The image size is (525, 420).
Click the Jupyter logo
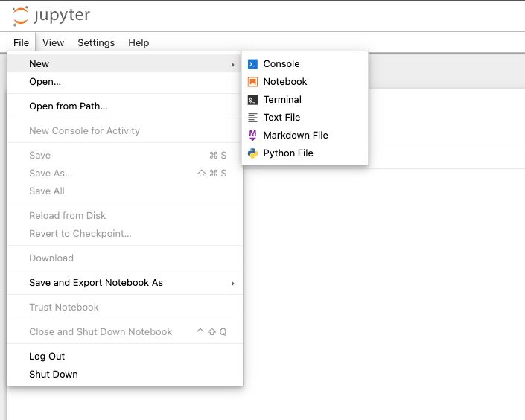pyautogui.click(x=51, y=16)
